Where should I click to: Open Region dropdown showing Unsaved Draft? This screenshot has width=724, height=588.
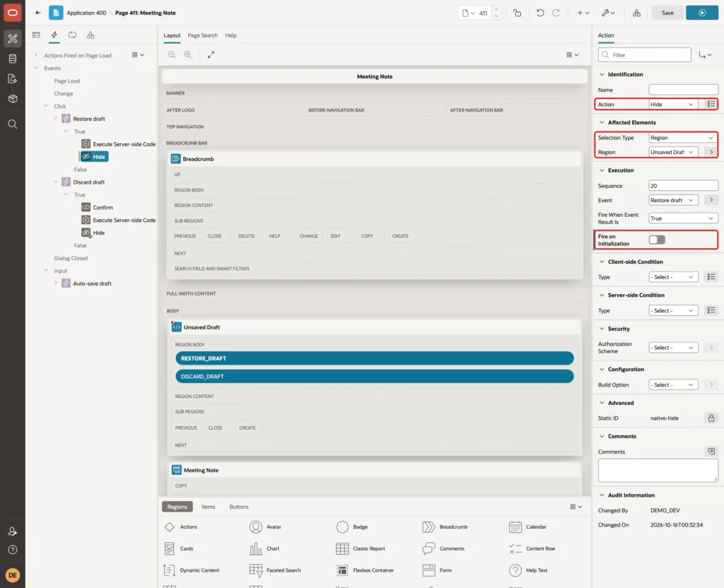click(673, 152)
